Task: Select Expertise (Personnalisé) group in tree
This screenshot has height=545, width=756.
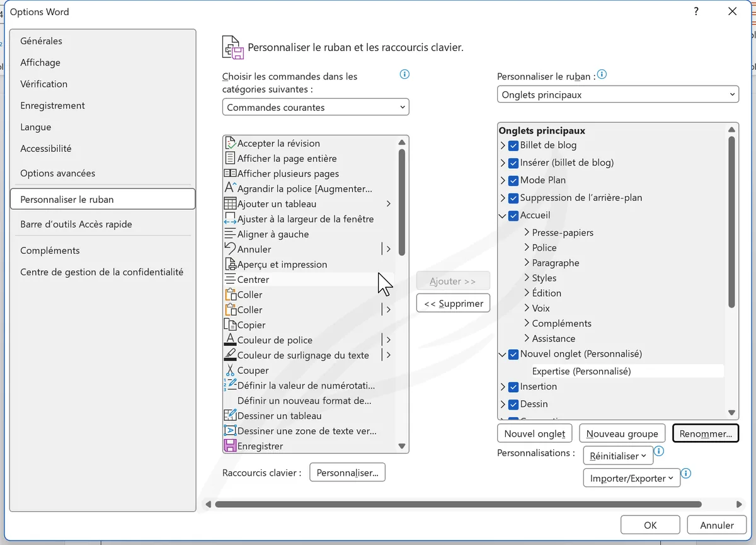Action: tap(581, 371)
